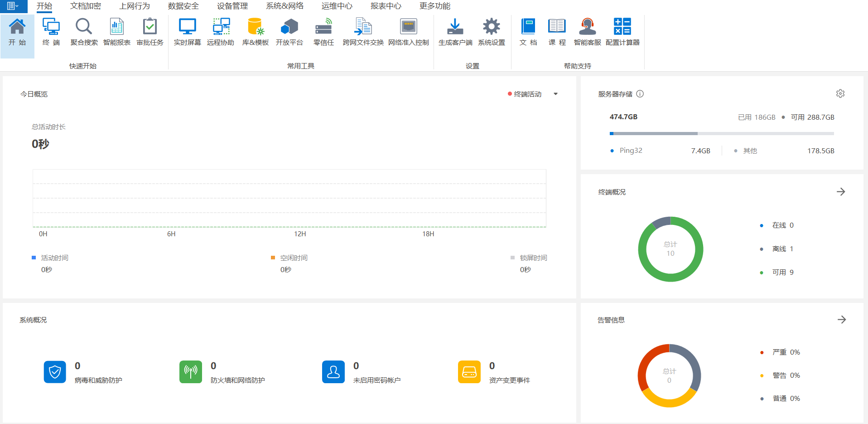Toggle the 锁屏时间 chart legend
This screenshot has width=868, height=424.
click(533, 258)
